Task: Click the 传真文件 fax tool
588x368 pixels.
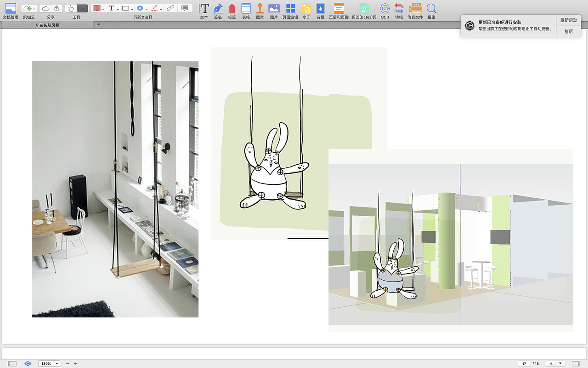Action: (x=415, y=11)
